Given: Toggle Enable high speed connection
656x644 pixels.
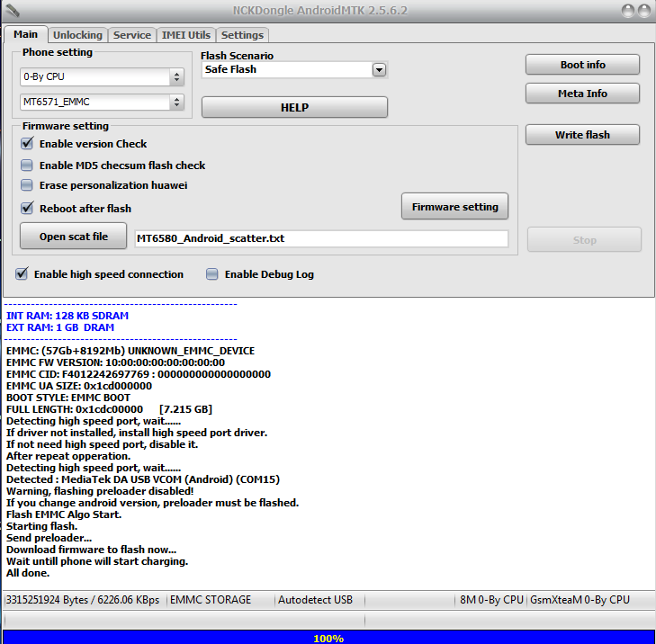Looking at the screenshot, I should point(22,274).
